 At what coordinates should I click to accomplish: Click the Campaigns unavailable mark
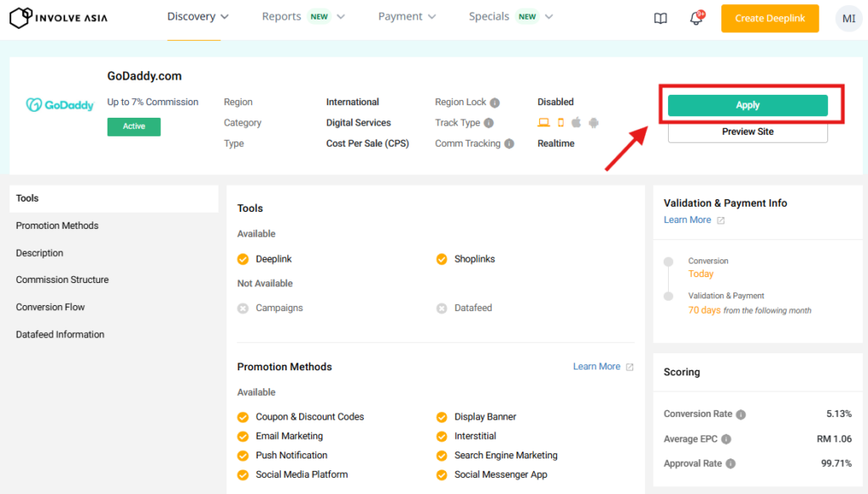tap(243, 308)
